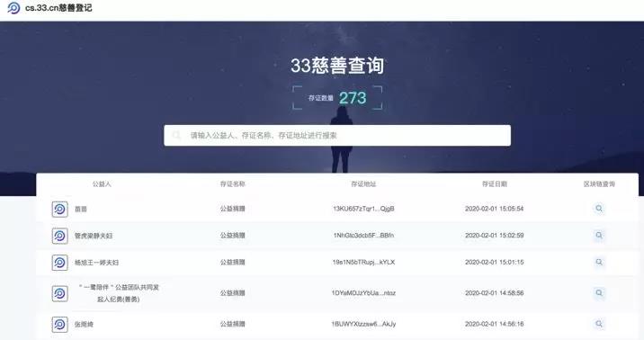Click the magnifier icon inside the search box
This screenshot has height=340, width=644.
click(x=176, y=135)
